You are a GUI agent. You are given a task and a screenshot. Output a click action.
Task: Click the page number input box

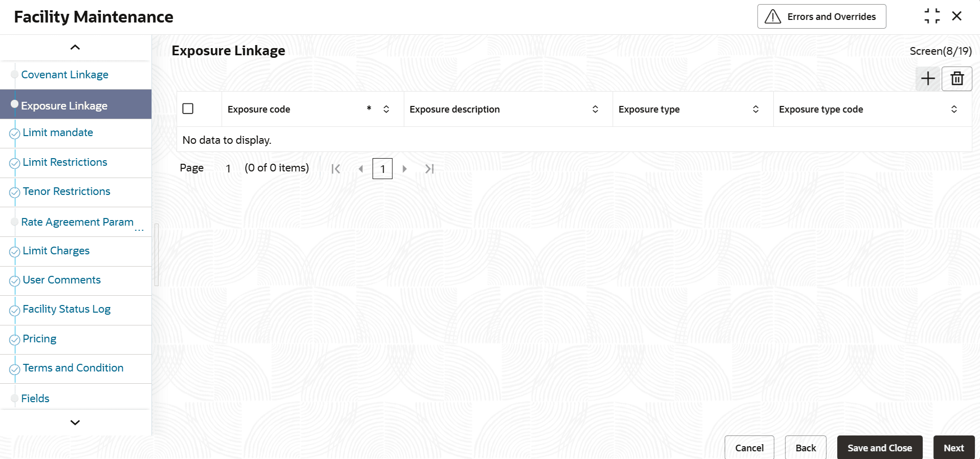click(382, 169)
